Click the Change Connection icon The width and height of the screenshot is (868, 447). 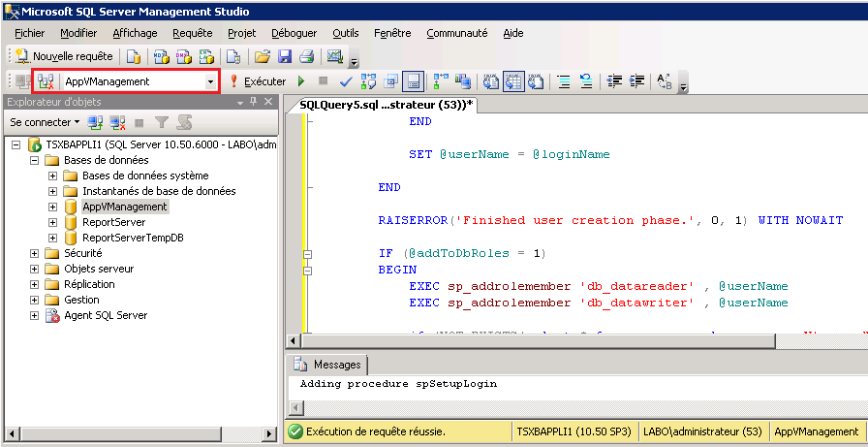[46, 82]
